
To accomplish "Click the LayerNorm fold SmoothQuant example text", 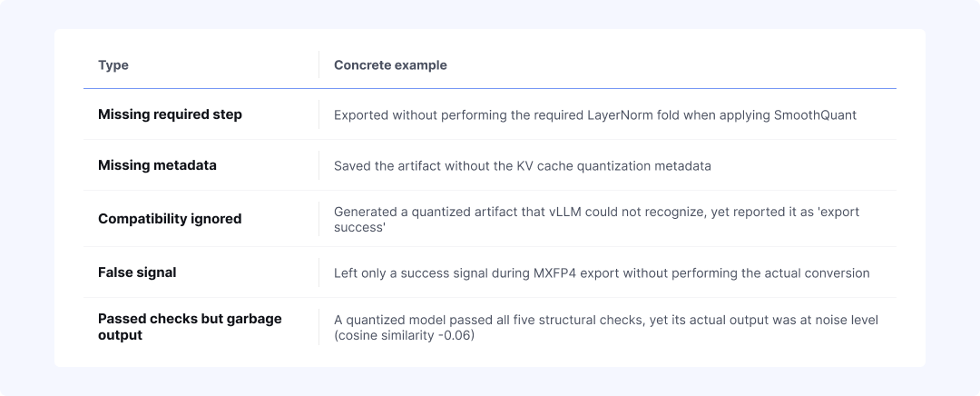I will click(595, 115).
